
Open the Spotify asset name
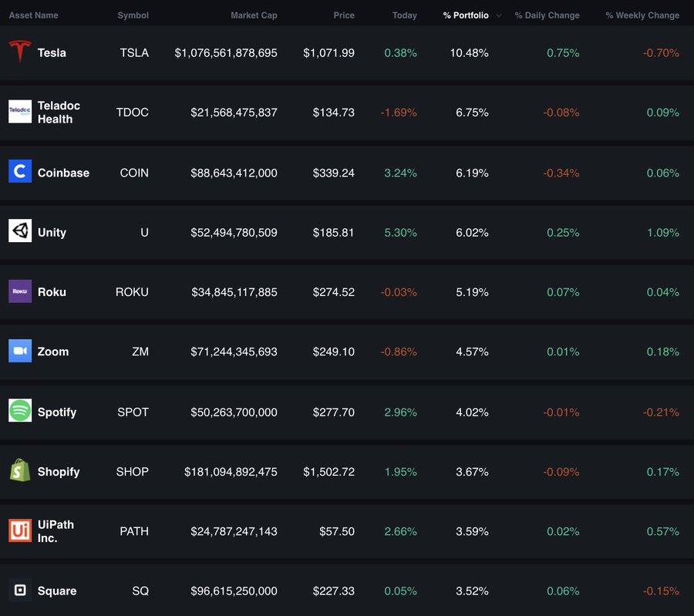tap(57, 412)
